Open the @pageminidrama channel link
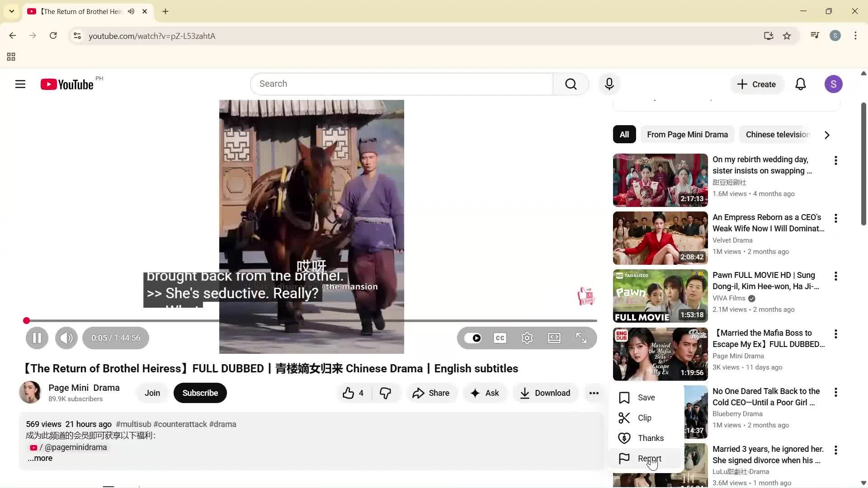868x488 pixels. pyautogui.click(x=75, y=447)
